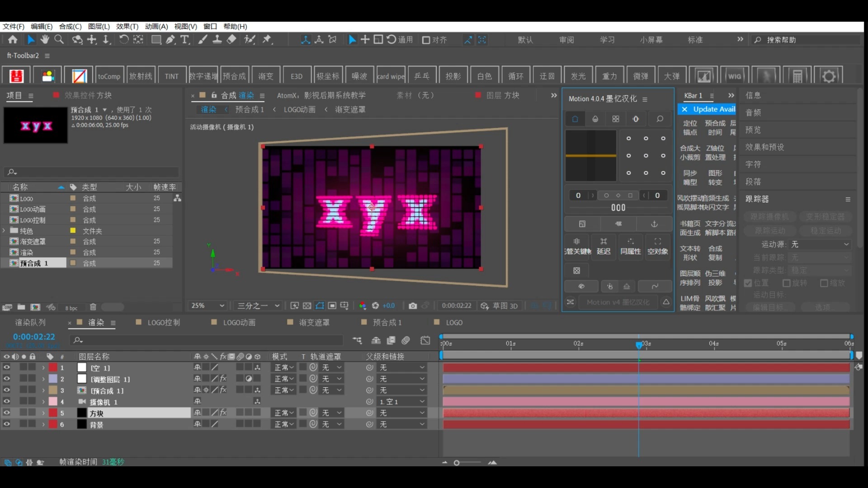Select the Eraser tool

231,40
